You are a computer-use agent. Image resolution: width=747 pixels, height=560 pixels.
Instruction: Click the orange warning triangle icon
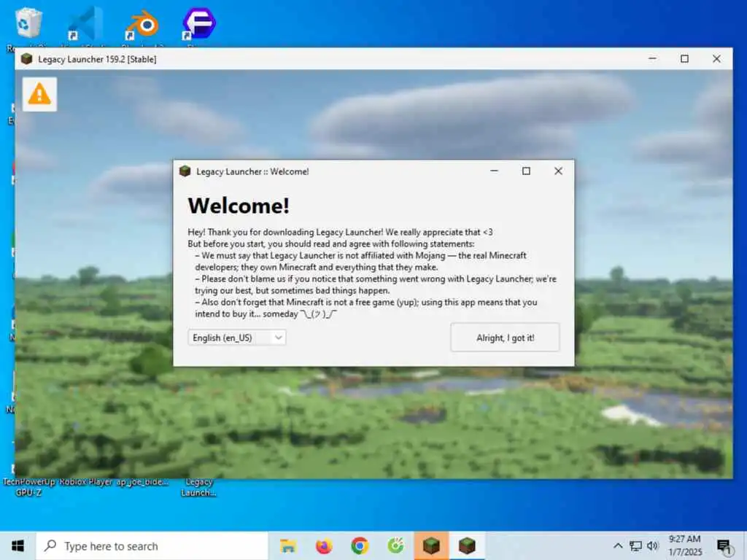coord(39,94)
